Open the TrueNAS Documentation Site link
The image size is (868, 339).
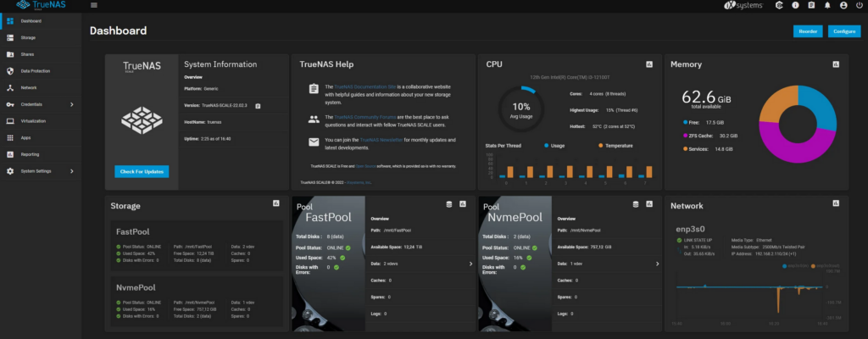coord(365,87)
